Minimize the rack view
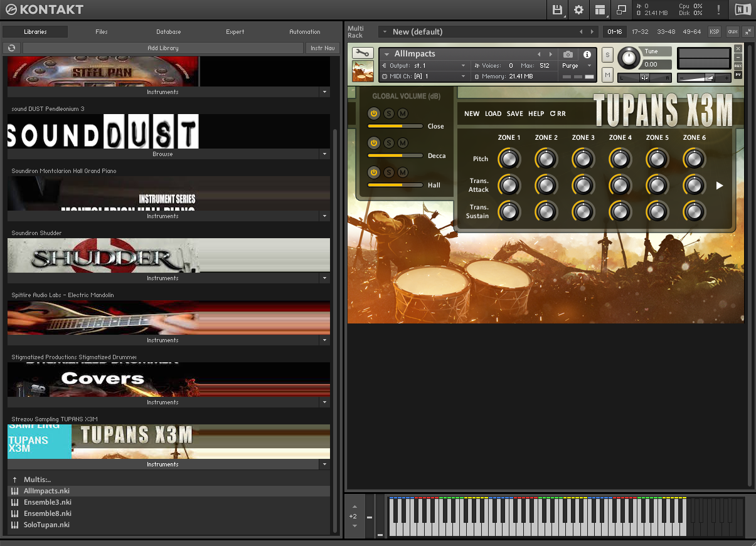 621,9
